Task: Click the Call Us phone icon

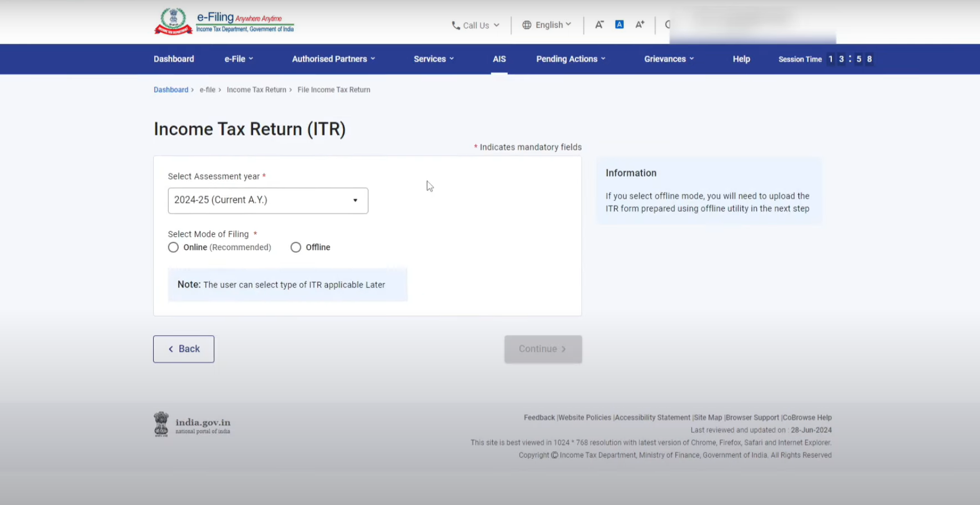Action: (x=456, y=25)
